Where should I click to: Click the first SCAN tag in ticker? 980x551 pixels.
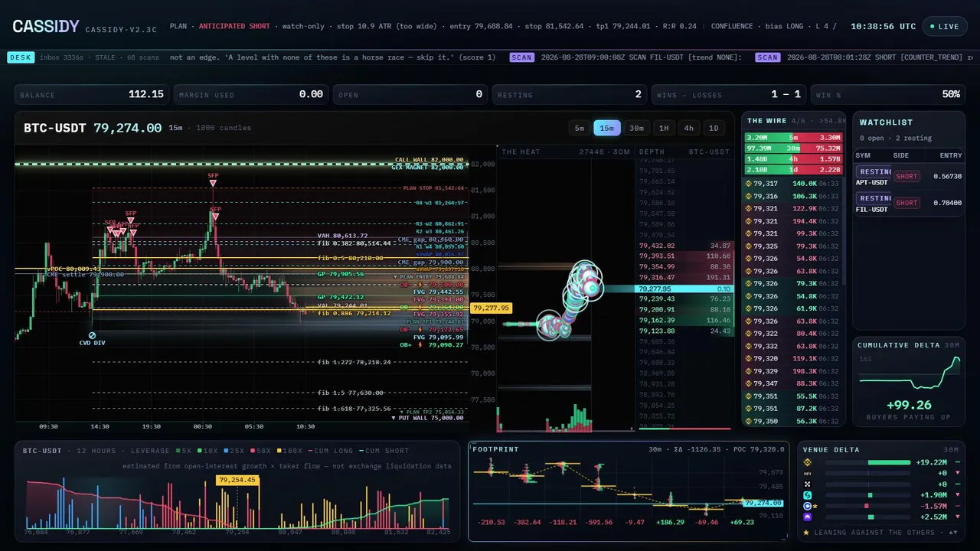click(x=522, y=57)
